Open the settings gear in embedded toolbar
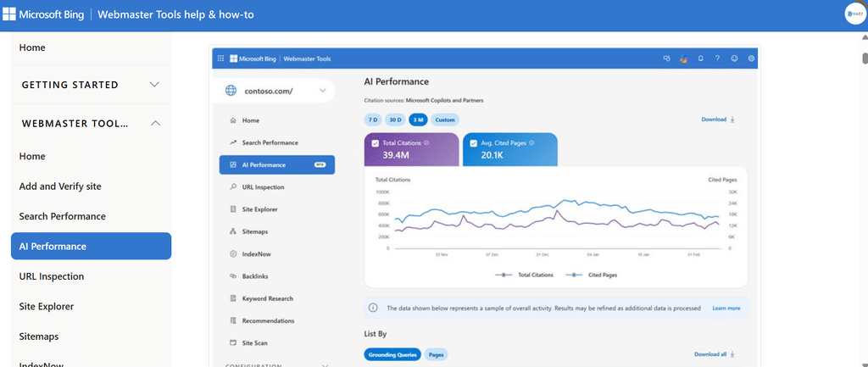Viewport: 868px width, 367px height. (751, 58)
